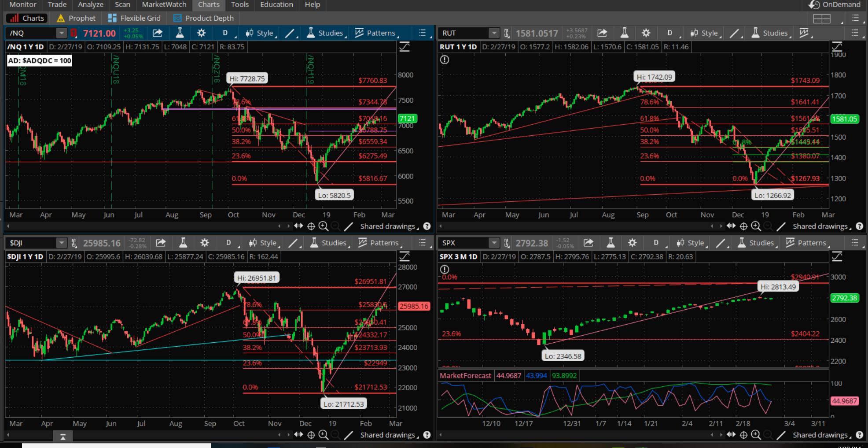Open the RUT symbol dropdown arrow

(494, 33)
